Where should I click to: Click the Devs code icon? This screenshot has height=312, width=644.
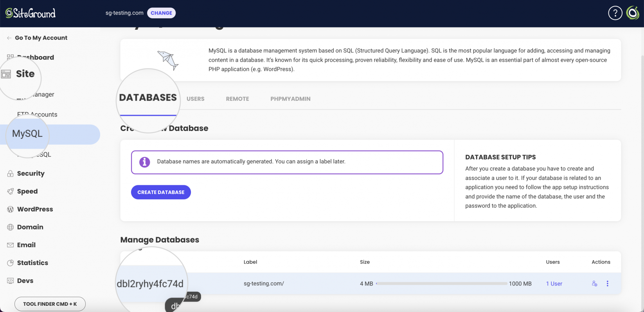tap(11, 281)
